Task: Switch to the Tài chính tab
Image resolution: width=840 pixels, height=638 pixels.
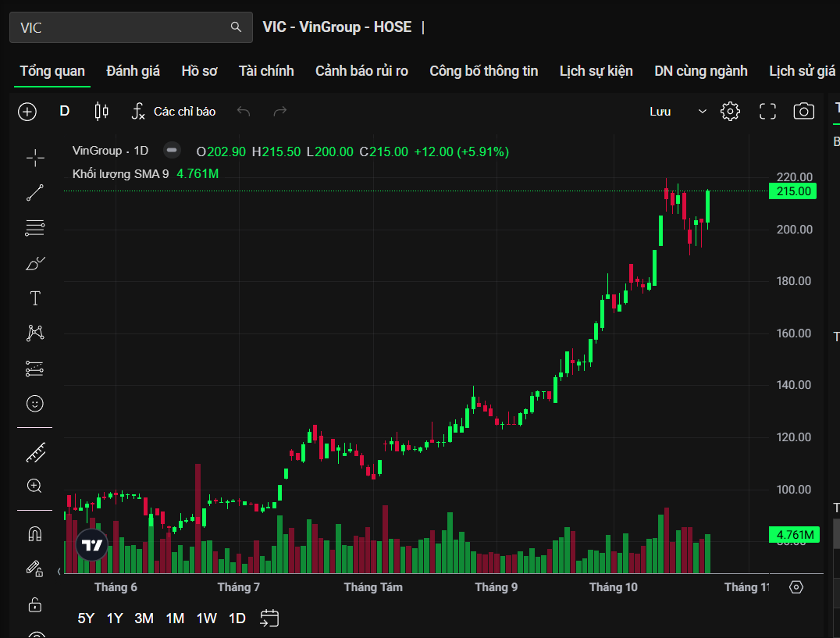Action: pos(266,71)
